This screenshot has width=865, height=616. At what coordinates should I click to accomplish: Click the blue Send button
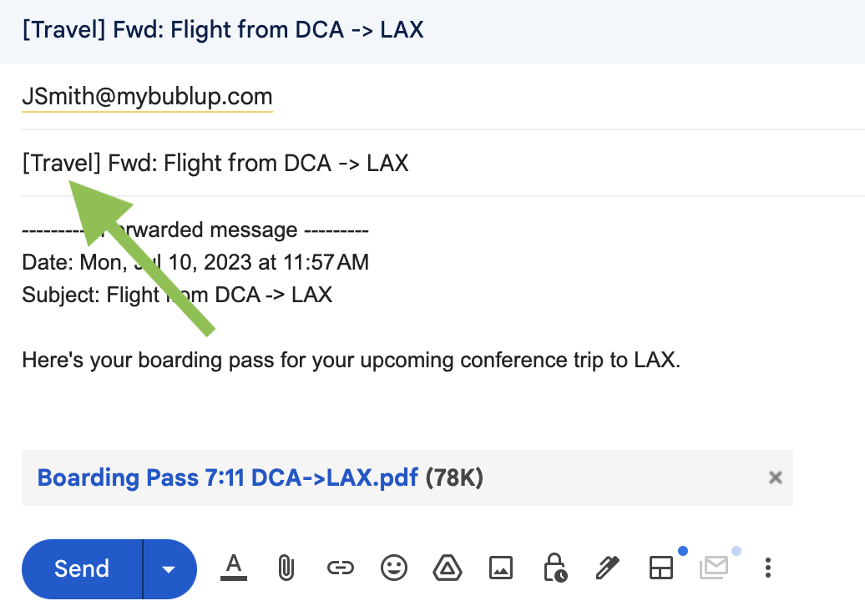pos(82,568)
